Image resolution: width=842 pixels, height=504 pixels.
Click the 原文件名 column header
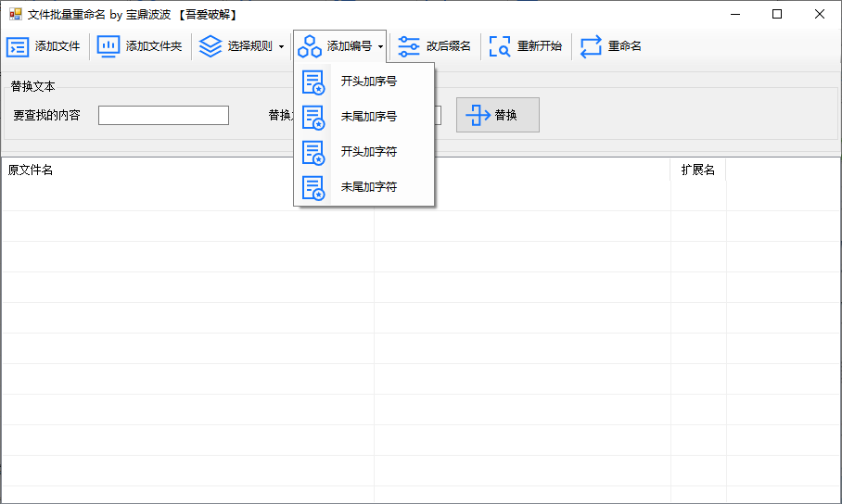point(31,170)
